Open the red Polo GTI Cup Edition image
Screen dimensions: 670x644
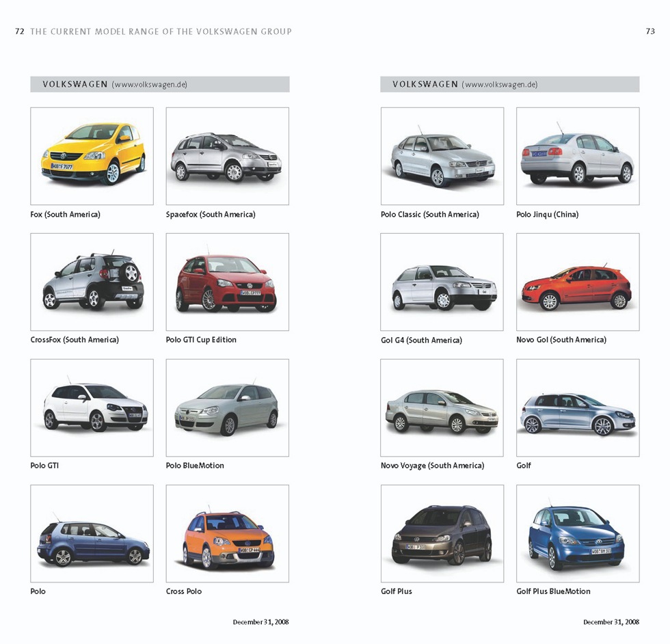227,282
